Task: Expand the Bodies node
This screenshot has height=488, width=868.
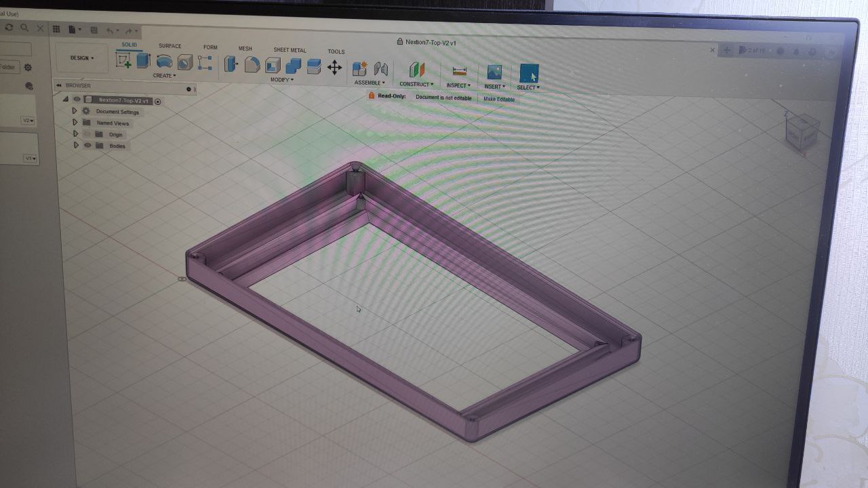Action: click(76, 145)
